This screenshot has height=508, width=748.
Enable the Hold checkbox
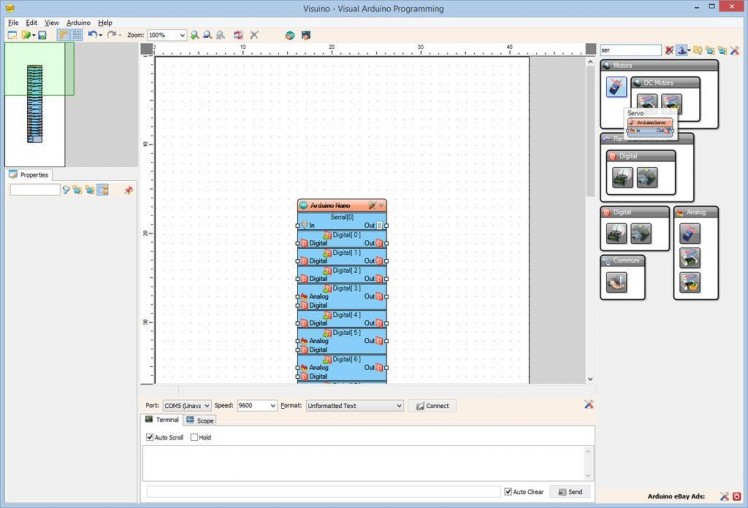[195, 437]
